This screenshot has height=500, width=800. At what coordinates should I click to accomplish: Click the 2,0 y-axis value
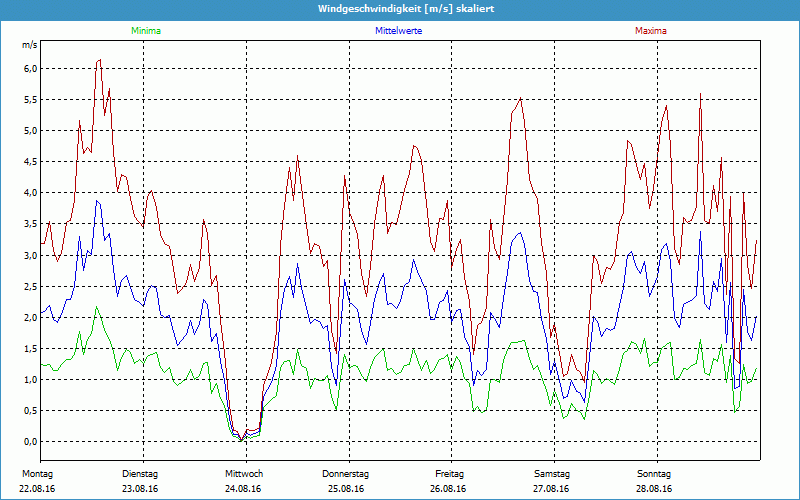click(31, 317)
